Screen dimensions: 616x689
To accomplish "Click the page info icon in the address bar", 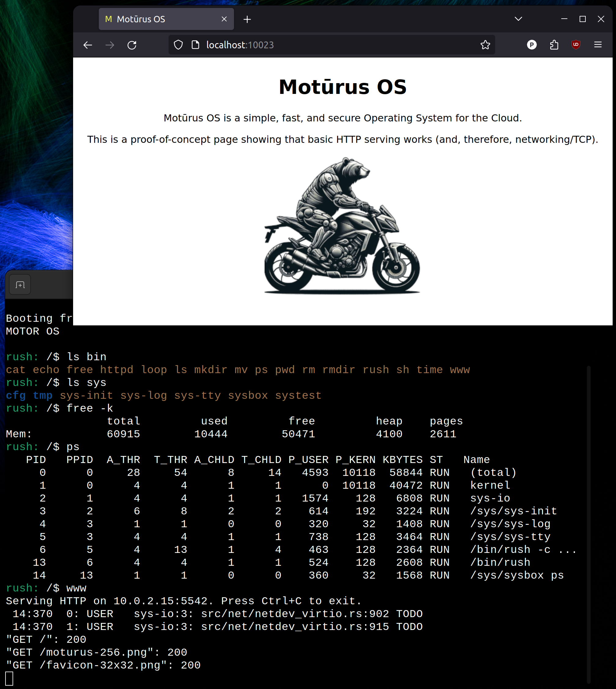I will click(196, 44).
